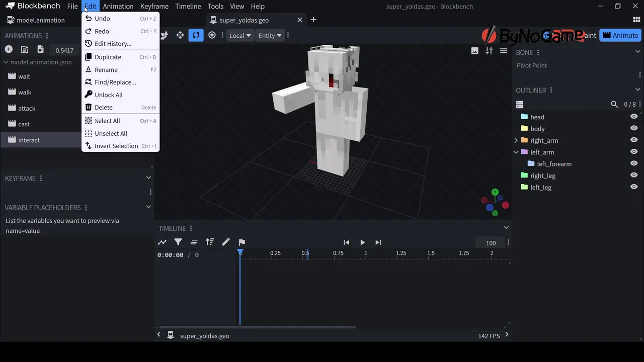The image size is (644, 362).
Task: Click the timeline collapse-lines icon
Action: click(x=194, y=242)
